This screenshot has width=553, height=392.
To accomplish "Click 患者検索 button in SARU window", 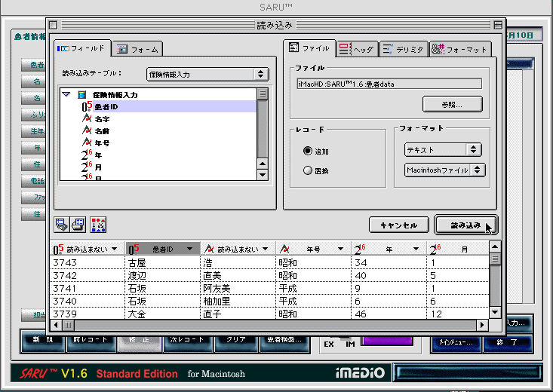I will pyautogui.click(x=284, y=343).
